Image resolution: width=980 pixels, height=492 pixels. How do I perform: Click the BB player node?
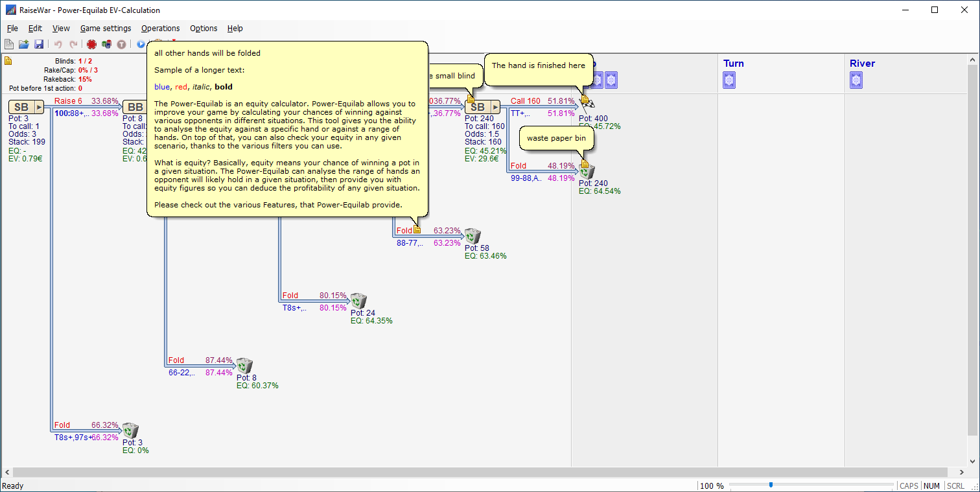coord(135,107)
